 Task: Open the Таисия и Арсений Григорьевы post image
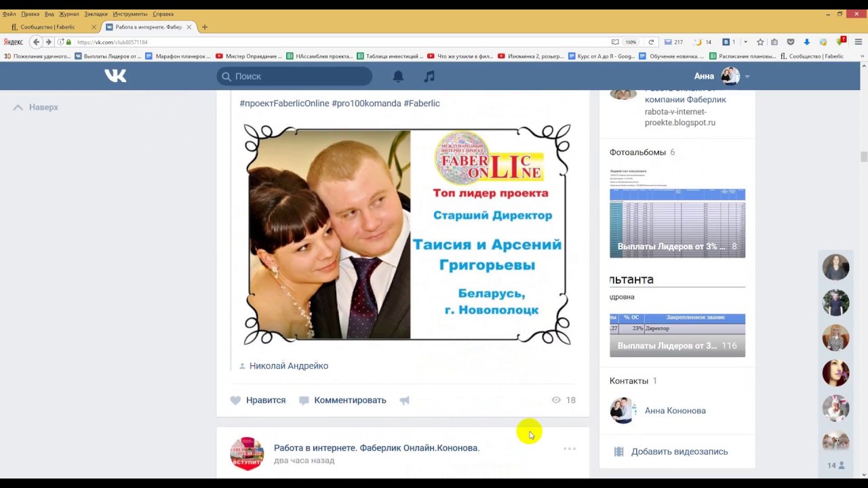[407, 234]
